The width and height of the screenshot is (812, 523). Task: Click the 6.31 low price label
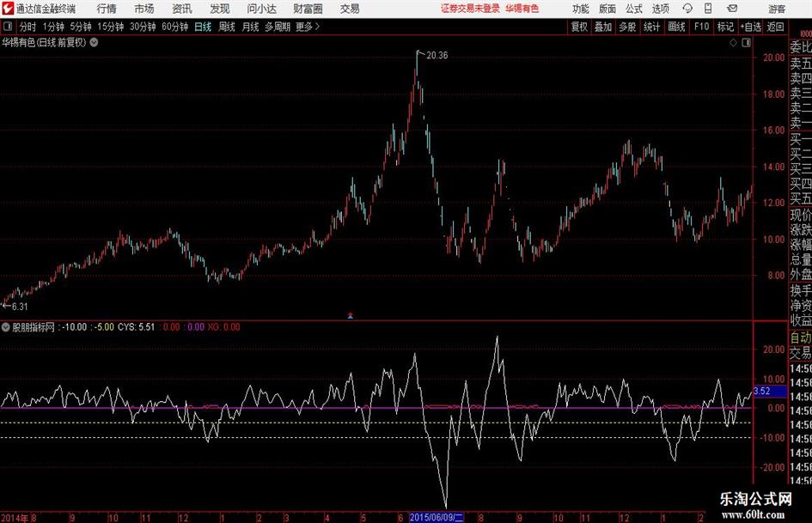[x=20, y=307]
